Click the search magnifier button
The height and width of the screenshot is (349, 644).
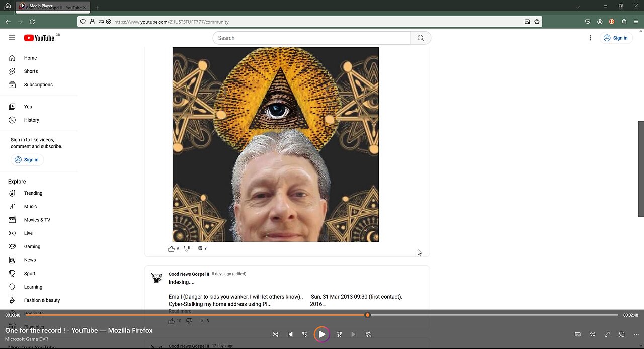pyautogui.click(x=421, y=38)
